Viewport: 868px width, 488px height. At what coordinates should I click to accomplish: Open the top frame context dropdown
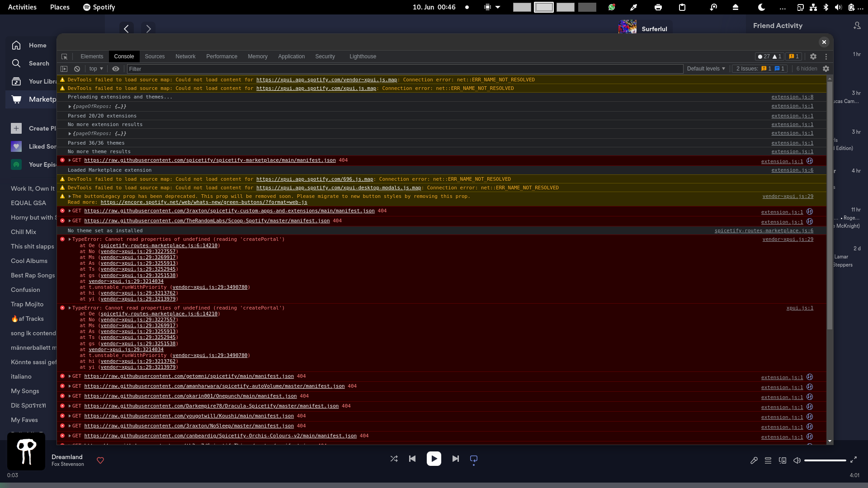pyautogui.click(x=95, y=69)
